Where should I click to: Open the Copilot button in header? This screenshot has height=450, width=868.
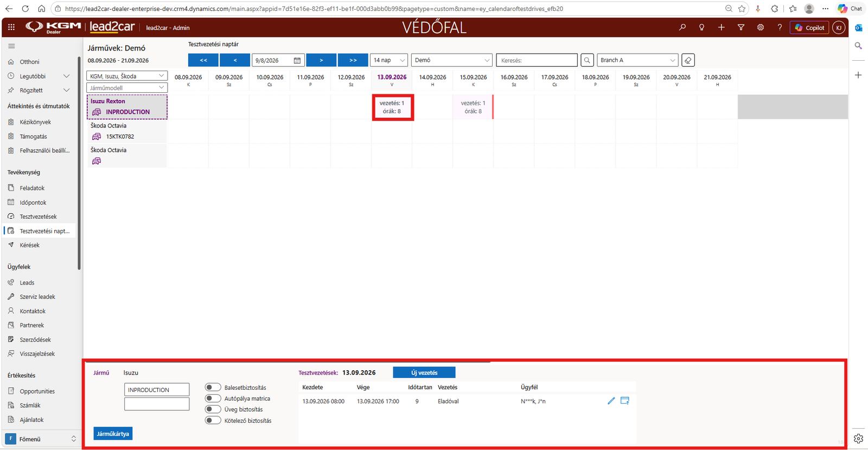coord(809,28)
